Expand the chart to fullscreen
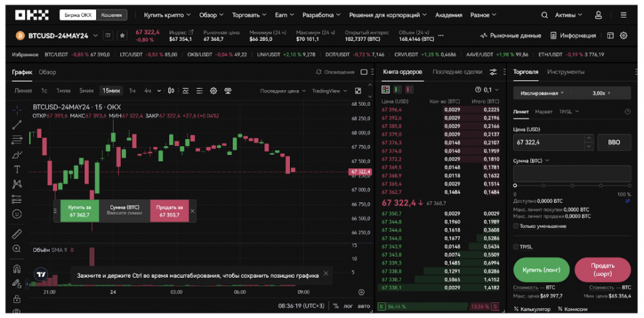 tap(358, 91)
